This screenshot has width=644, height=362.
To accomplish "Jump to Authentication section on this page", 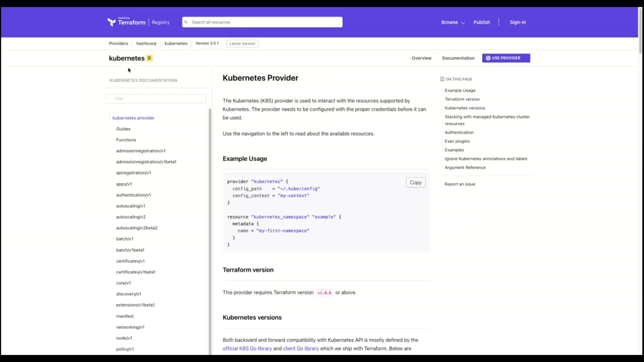I will pyautogui.click(x=459, y=132).
